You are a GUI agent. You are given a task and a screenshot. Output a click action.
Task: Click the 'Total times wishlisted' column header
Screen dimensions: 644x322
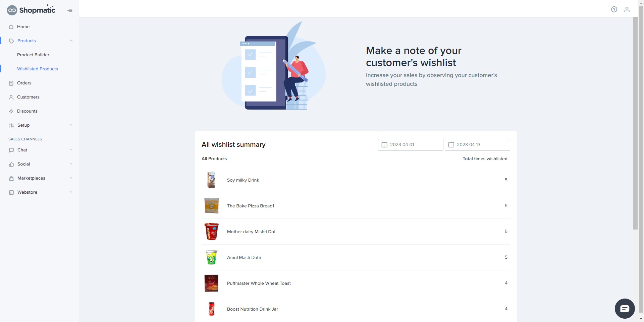click(x=485, y=159)
